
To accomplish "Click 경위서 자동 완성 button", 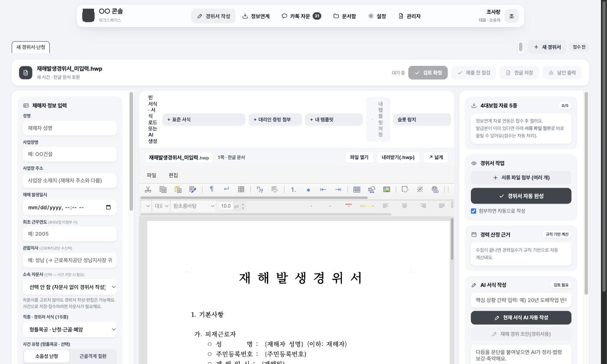I will [521, 196].
